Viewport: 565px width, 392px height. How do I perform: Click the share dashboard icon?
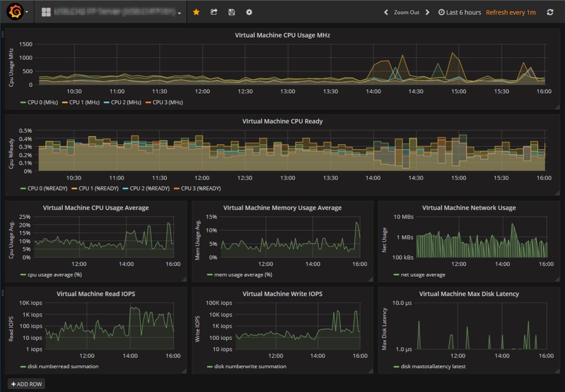214,12
